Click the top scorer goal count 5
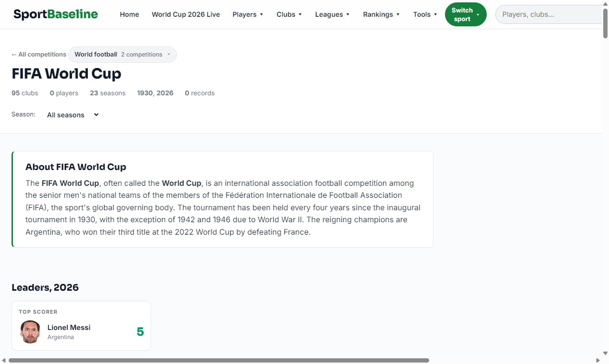 coord(140,332)
